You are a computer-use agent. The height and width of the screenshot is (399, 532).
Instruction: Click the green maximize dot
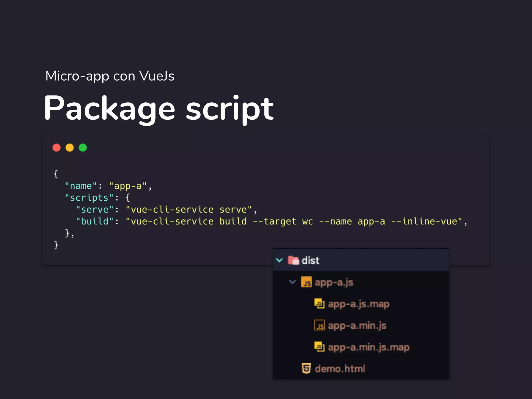pyautogui.click(x=83, y=148)
